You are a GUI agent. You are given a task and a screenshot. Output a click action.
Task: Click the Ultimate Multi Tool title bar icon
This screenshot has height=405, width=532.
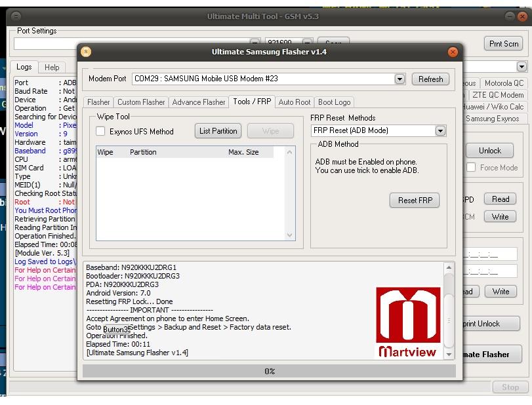16,16
